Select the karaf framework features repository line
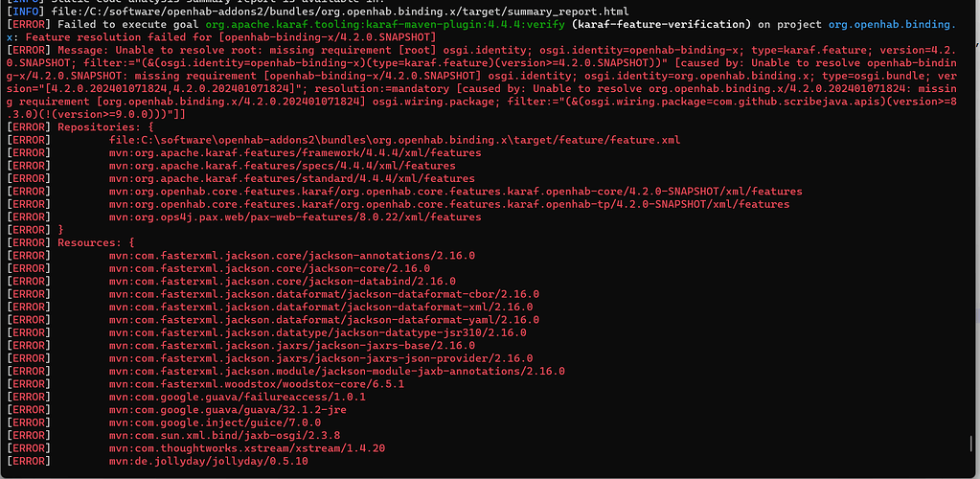 295,153
